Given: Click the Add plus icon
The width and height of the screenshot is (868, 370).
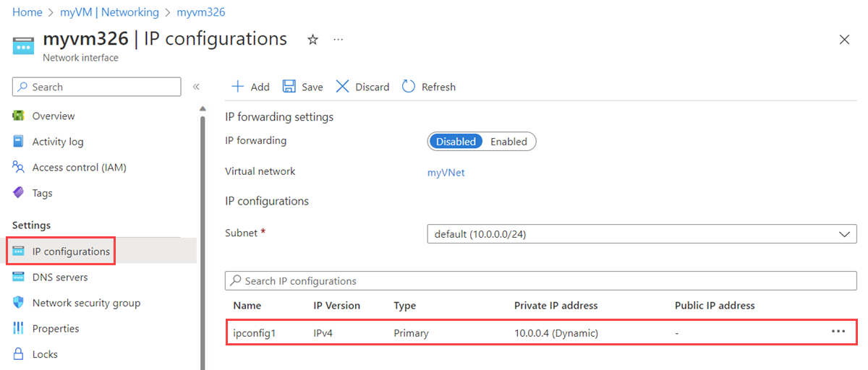Looking at the screenshot, I should click(237, 87).
